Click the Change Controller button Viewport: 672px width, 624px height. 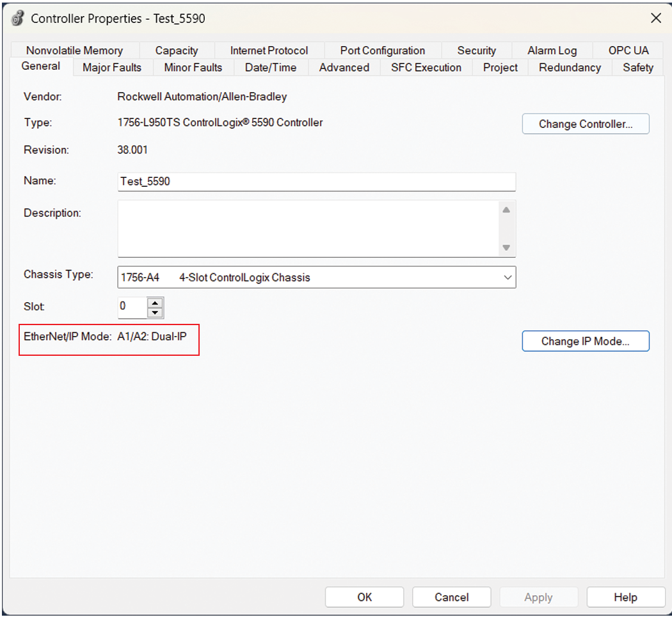[586, 124]
